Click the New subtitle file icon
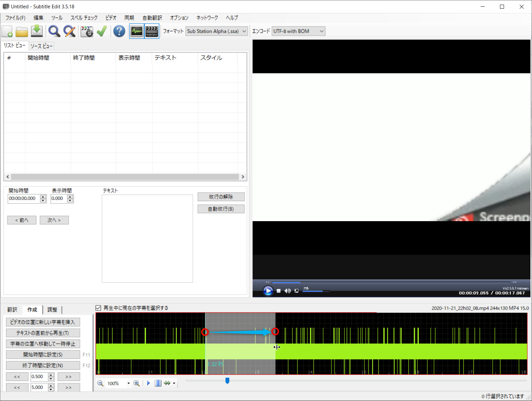 tap(7, 31)
